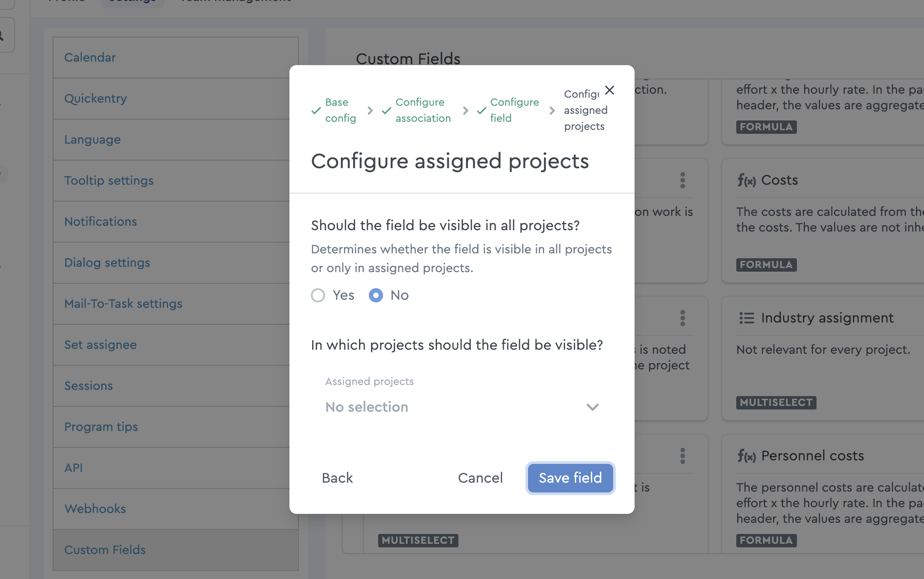Close the Configure assigned projects dialog
The image size is (924, 579).
click(x=610, y=90)
